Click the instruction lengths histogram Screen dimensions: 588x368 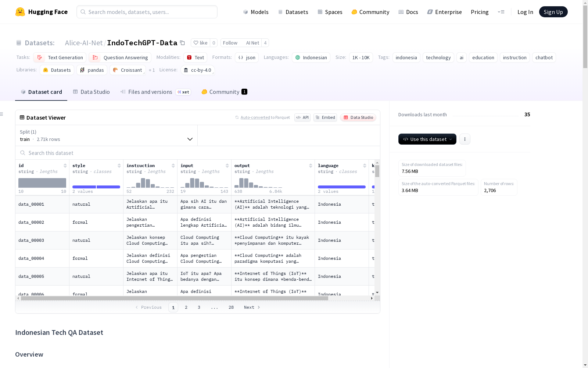(x=150, y=183)
